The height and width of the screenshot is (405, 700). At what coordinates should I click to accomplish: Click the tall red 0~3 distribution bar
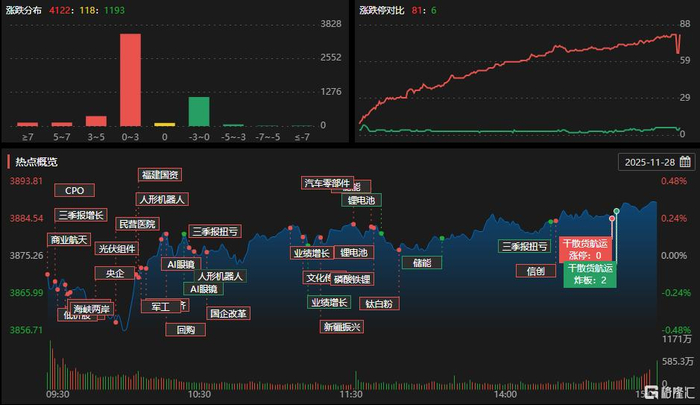point(130,80)
